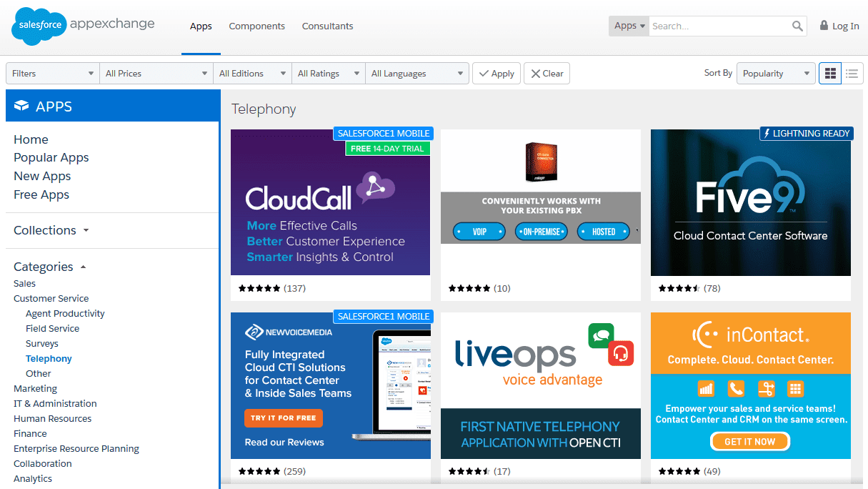
Task: Select the Collaboration category
Action: coord(43,463)
